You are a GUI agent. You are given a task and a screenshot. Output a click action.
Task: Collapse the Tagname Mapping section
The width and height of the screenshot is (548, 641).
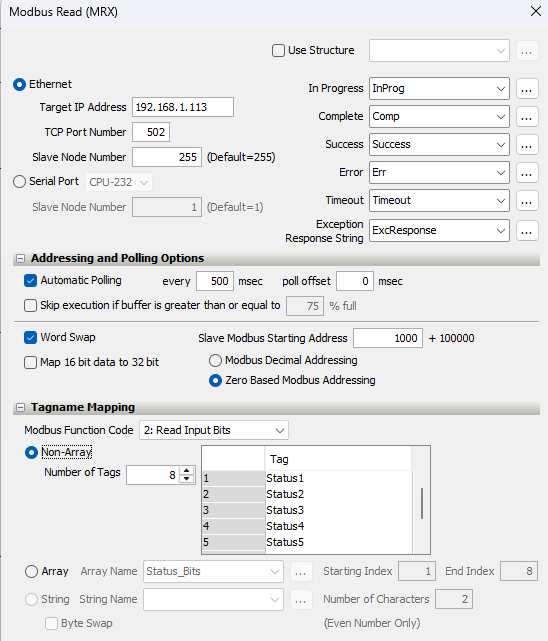tap(20, 408)
